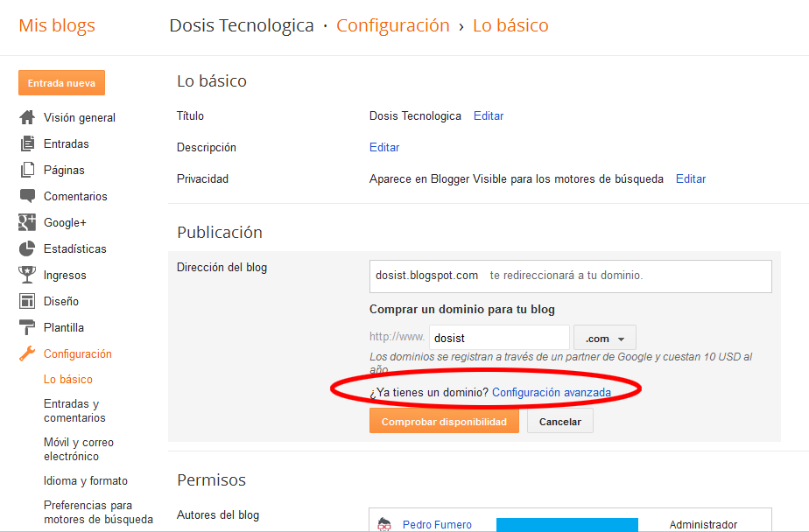Viewport: 809px width, 532px height.
Task: Click the Diseño layout icon
Action: pyautogui.click(x=27, y=301)
